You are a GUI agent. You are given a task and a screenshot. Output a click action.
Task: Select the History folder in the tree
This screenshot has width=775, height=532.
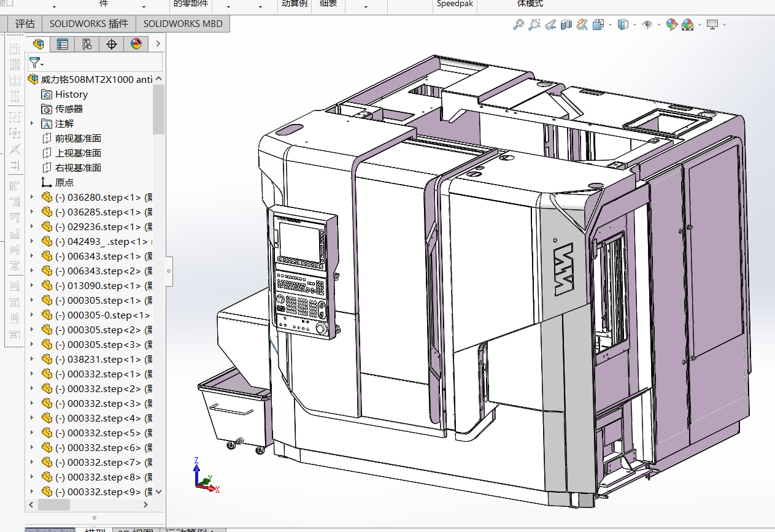71,94
